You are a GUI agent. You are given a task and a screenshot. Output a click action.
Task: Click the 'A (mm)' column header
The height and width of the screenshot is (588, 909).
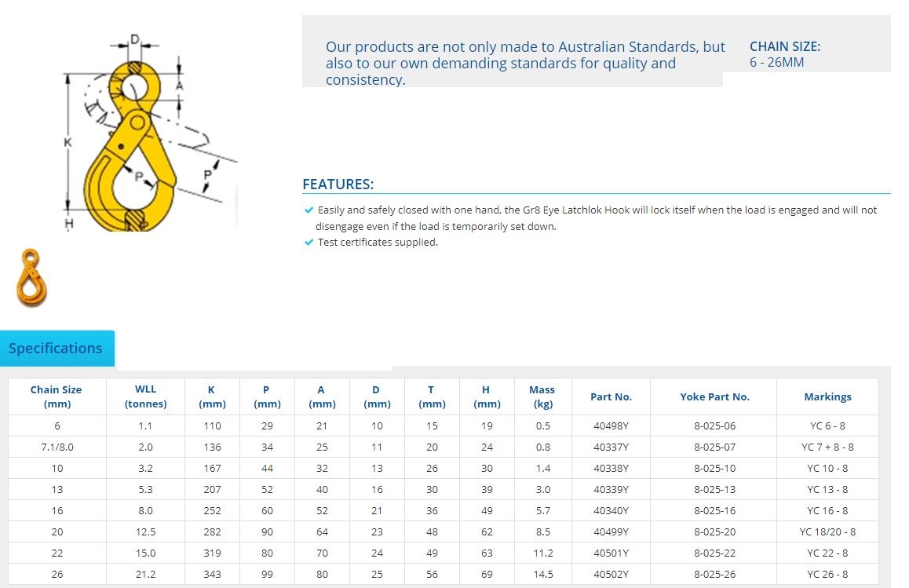tap(322, 396)
